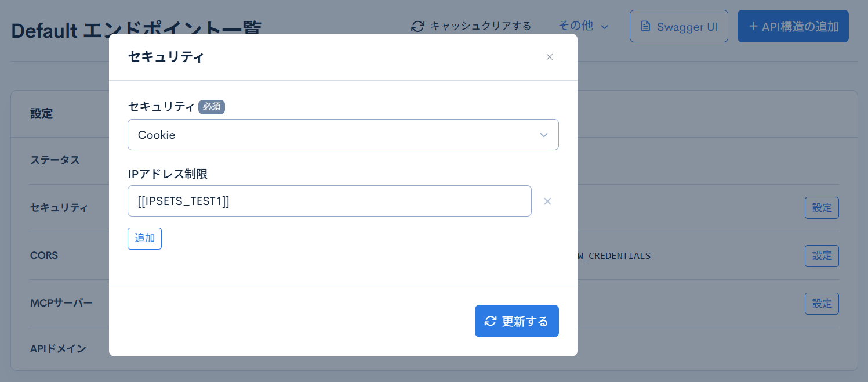
Task: Open 設定 for the CORS row
Action: [822, 255]
